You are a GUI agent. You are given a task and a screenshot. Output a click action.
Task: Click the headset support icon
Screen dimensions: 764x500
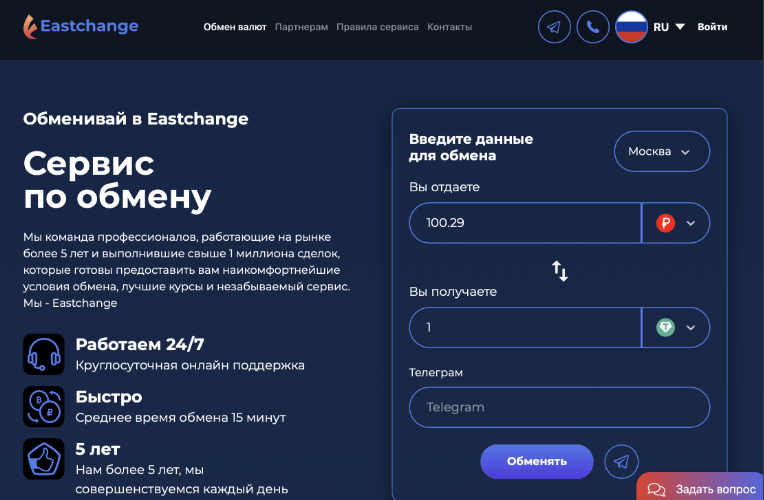pos(44,354)
